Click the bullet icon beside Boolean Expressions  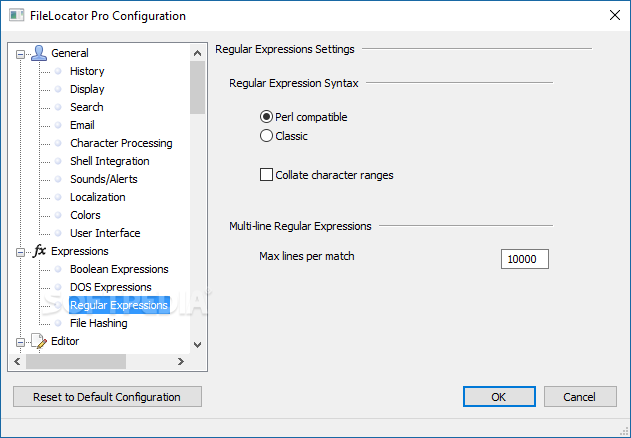58,269
